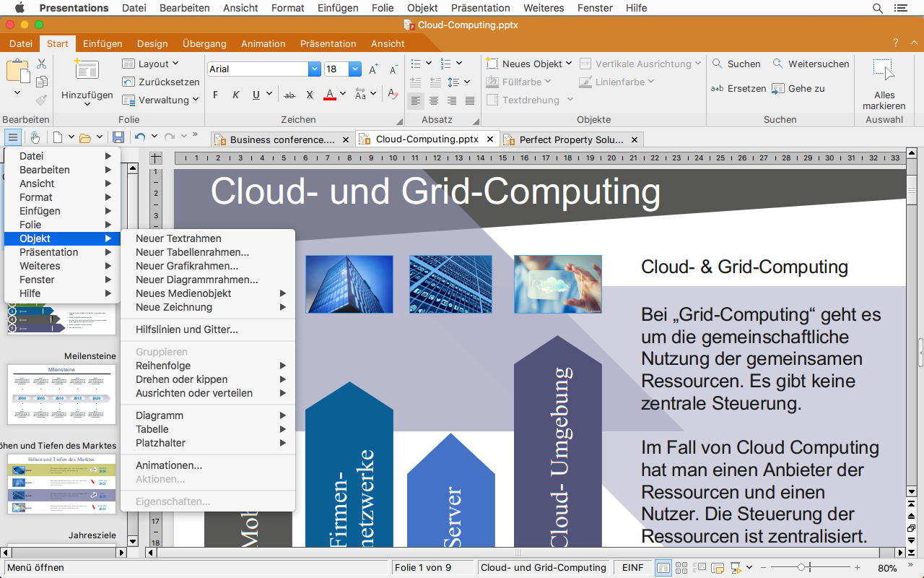Click the Ersetzen replace button
Viewport: 924px width, 578px height.
738,88
